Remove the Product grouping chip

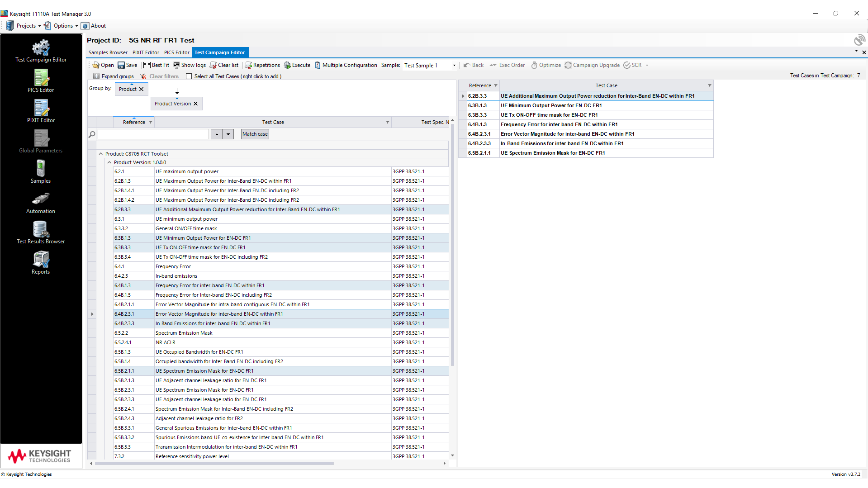pyautogui.click(x=142, y=89)
